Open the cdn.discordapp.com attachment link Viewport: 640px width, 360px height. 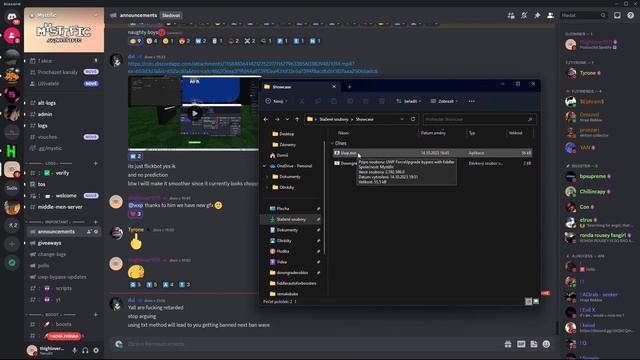point(253,67)
